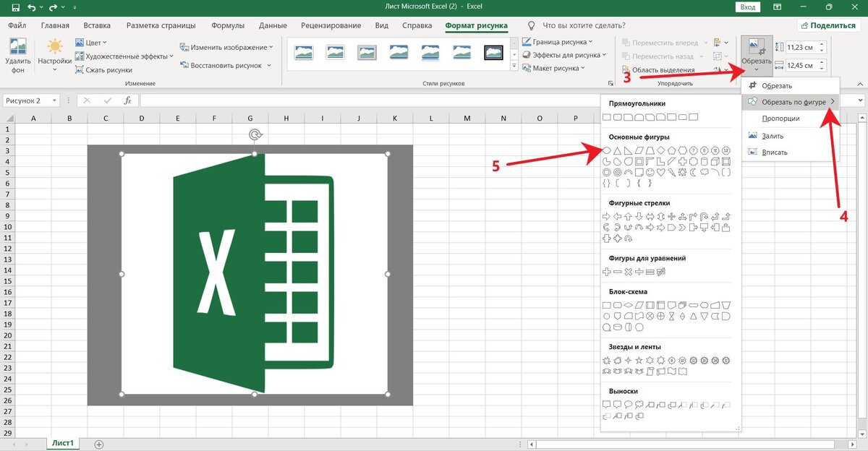Screen dimensions: 868x451
Task: Choose the black double-frame picture style
Action: click(x=493, y=53)
